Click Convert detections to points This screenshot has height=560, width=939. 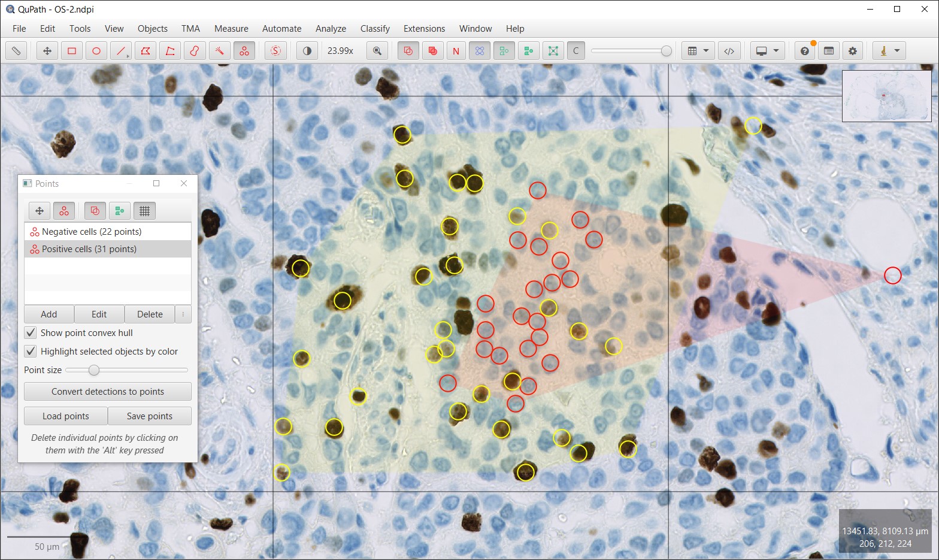108,392
